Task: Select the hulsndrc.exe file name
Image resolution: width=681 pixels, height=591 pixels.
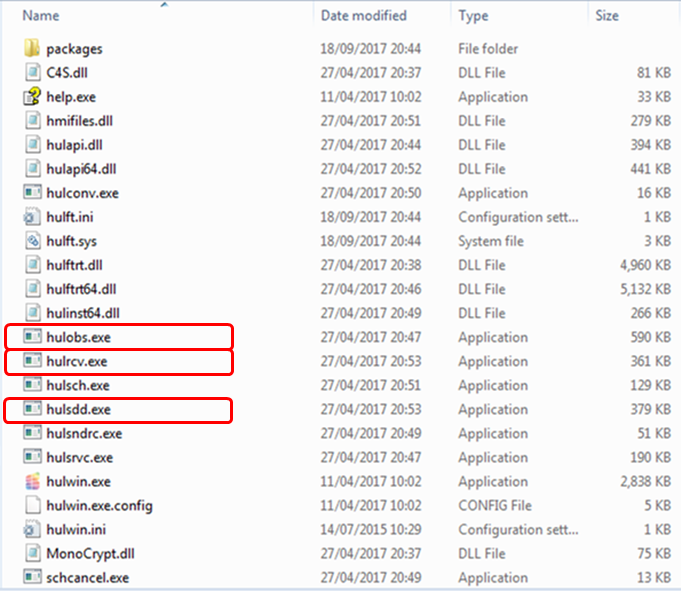Action: pyautogui.click(x=84, y=433)
